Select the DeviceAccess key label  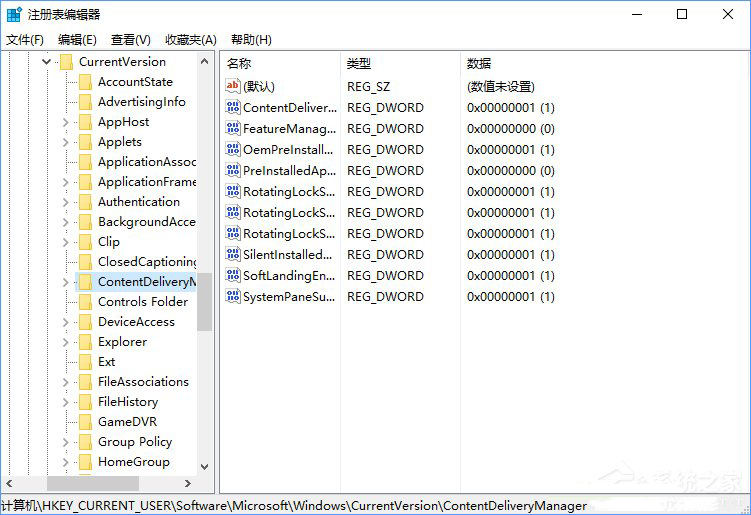pyautogui.click(x=137, y=322)
